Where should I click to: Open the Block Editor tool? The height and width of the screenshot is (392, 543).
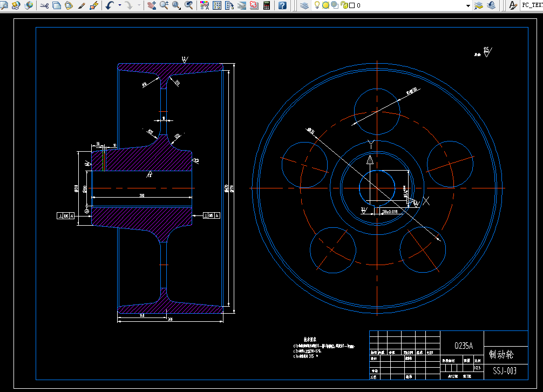tap(94, 5)
